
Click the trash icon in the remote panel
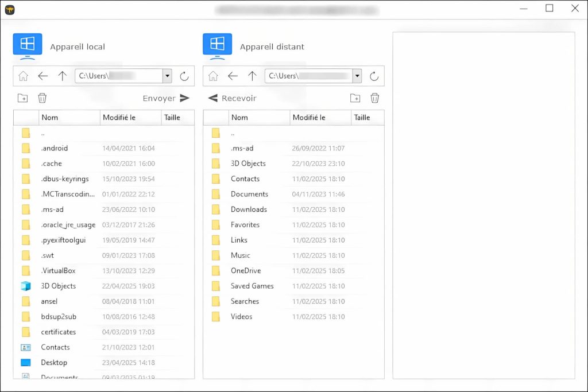(374, 98)
